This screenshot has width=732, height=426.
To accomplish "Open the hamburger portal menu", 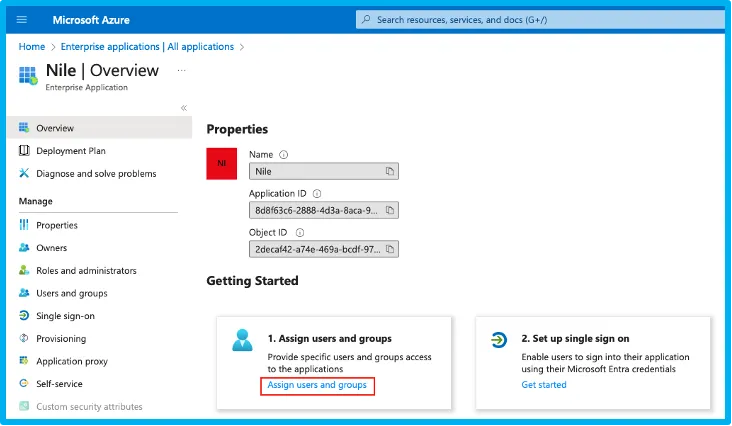I will (x=21, y=20).
